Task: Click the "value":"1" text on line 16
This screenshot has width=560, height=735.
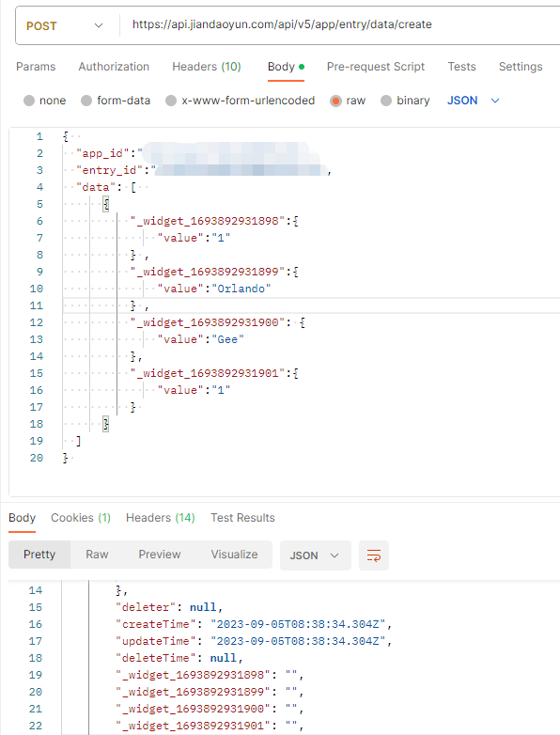Action: click(194, 389)
